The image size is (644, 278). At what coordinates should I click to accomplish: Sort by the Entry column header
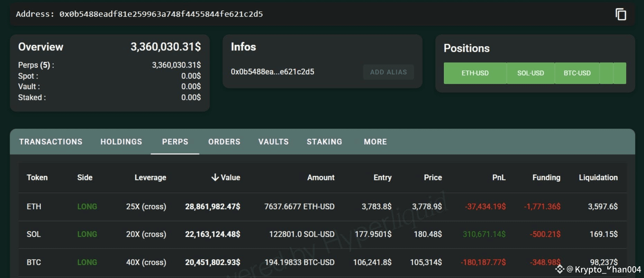382,177
